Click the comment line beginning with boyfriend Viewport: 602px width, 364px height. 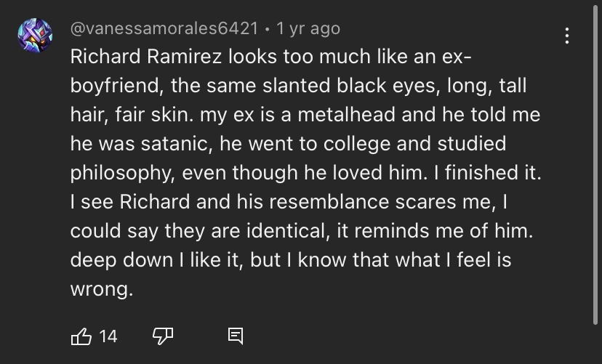[298, 86]
